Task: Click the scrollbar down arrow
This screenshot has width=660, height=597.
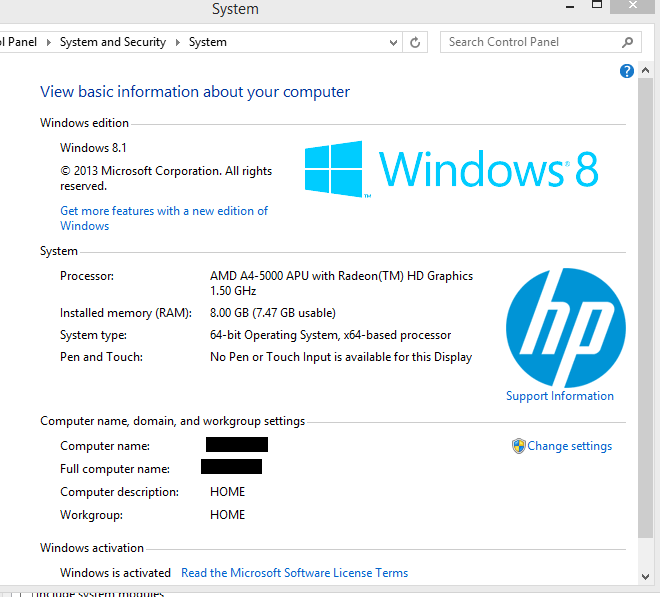Action: [646, 577]
